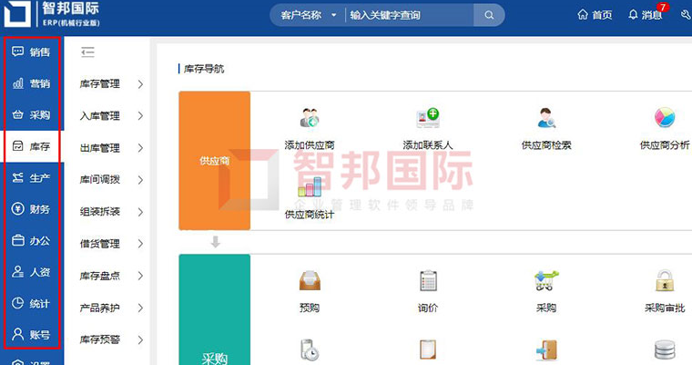Click the 采购 shopping cart icon

[x=546, y=280]
